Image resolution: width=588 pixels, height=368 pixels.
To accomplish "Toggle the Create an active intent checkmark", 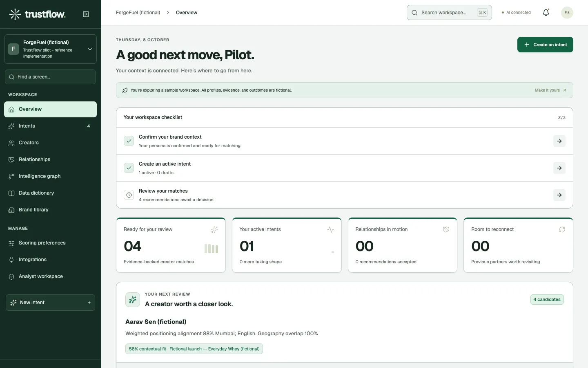I will click(x=129, y=168).
